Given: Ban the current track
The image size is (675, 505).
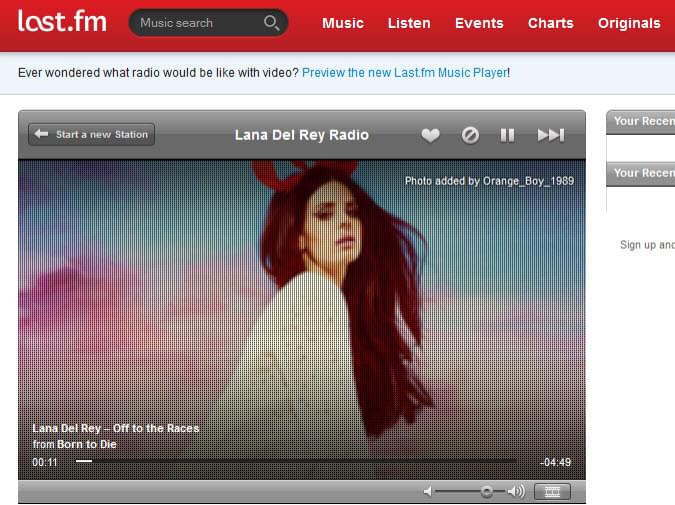Looking at the screenshot, I should click(x=470, y=135).
